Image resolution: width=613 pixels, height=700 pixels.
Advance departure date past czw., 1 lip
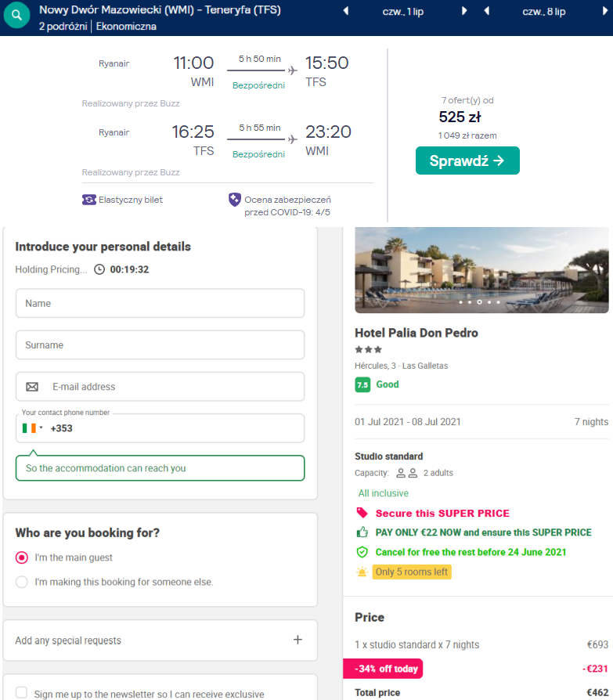coord(464,11)
